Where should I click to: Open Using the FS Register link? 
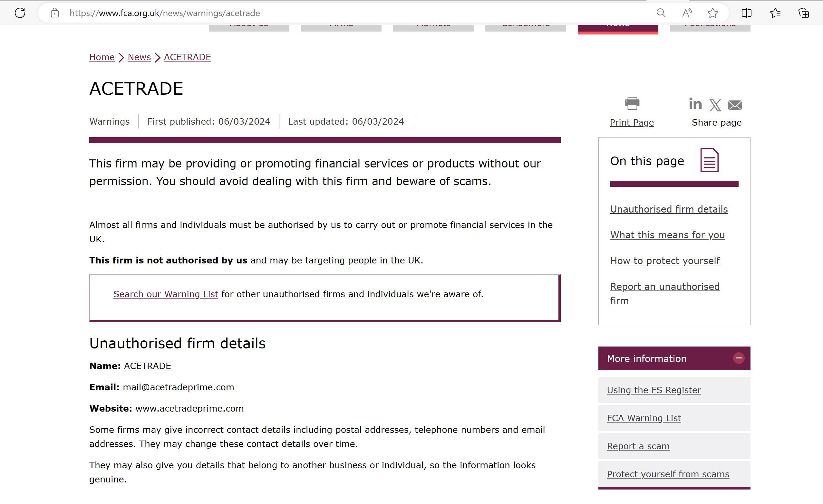(654, 390)
